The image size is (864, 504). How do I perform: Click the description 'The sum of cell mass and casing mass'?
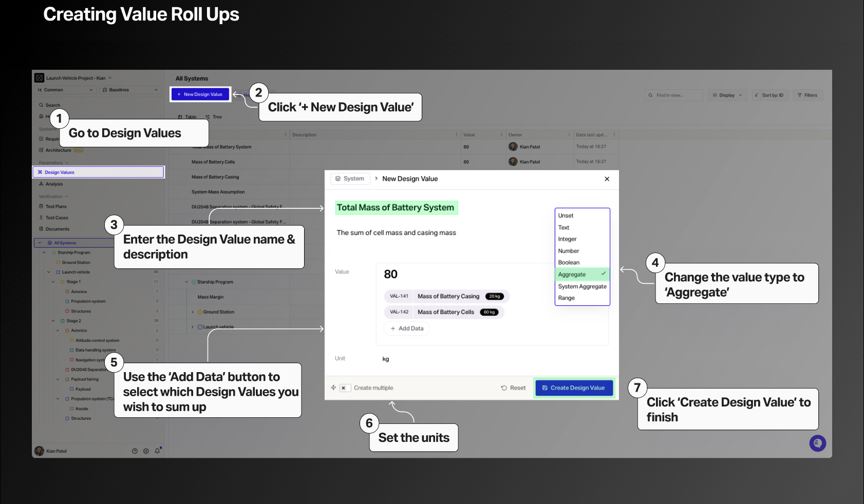click(396, 232)
